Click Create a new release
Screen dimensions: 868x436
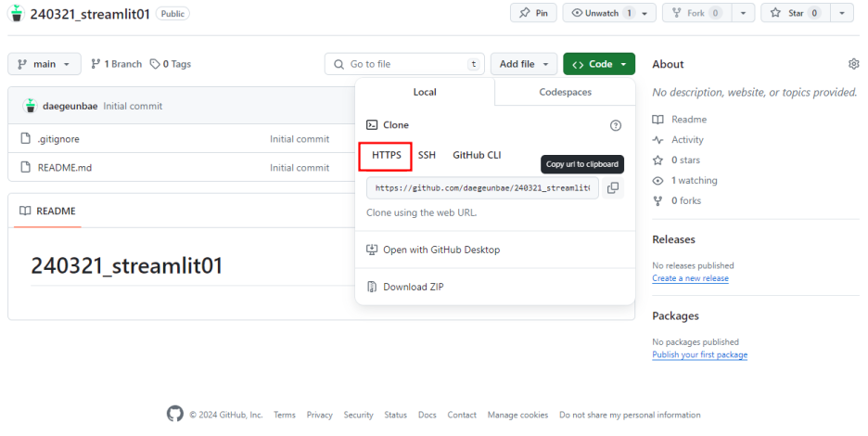pyautogui.click(x=690, y=278)
